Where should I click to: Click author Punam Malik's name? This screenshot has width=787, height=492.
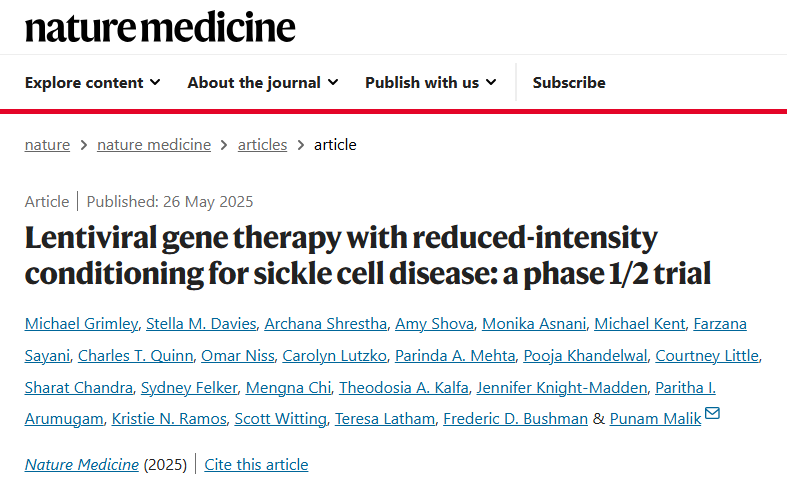point(655,419)
